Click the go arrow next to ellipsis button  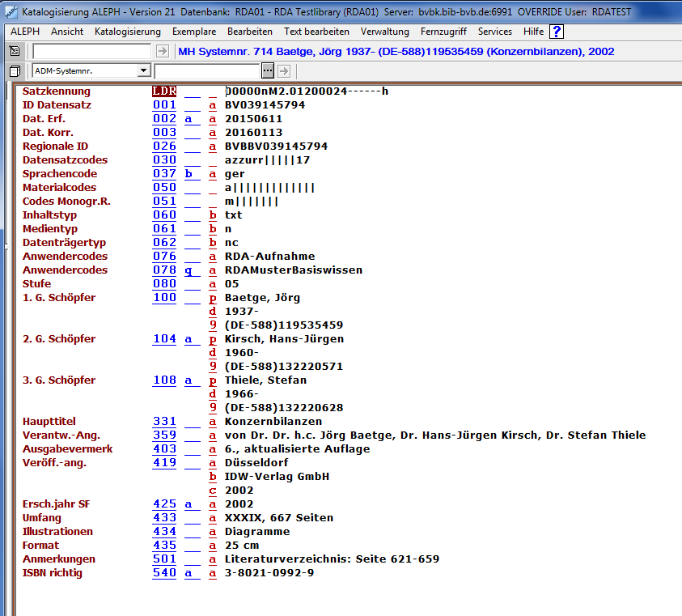[x=284, y=71]
